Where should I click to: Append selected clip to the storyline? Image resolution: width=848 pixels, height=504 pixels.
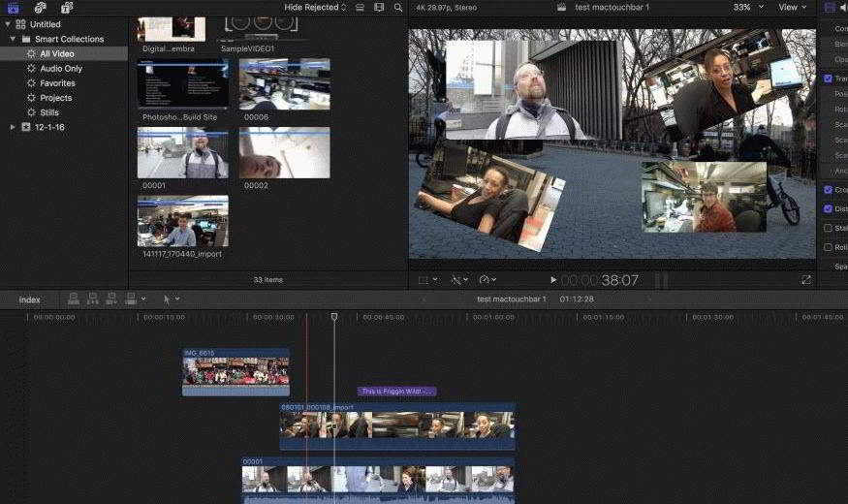click(x=112, y=299)
